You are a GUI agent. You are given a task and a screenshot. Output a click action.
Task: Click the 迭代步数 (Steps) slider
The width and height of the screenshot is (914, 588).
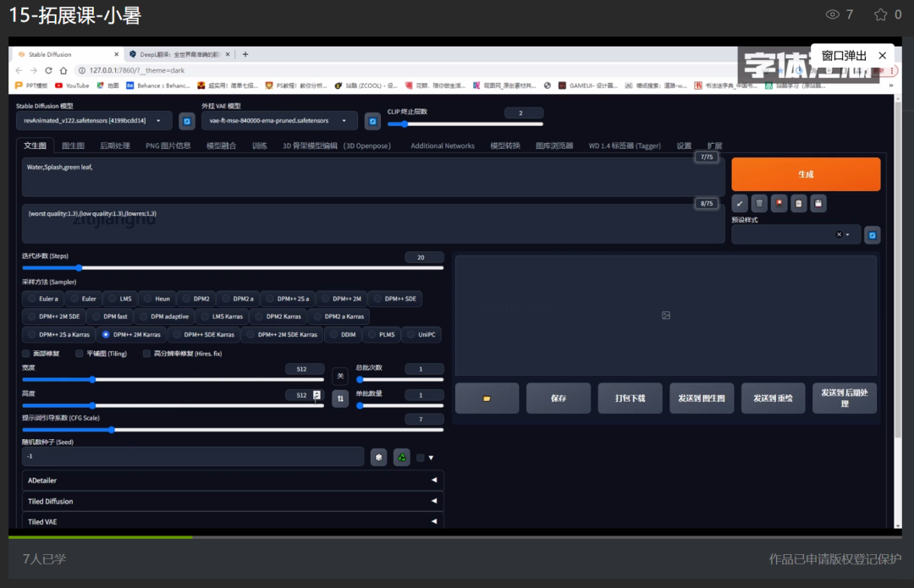click(233, 268)
